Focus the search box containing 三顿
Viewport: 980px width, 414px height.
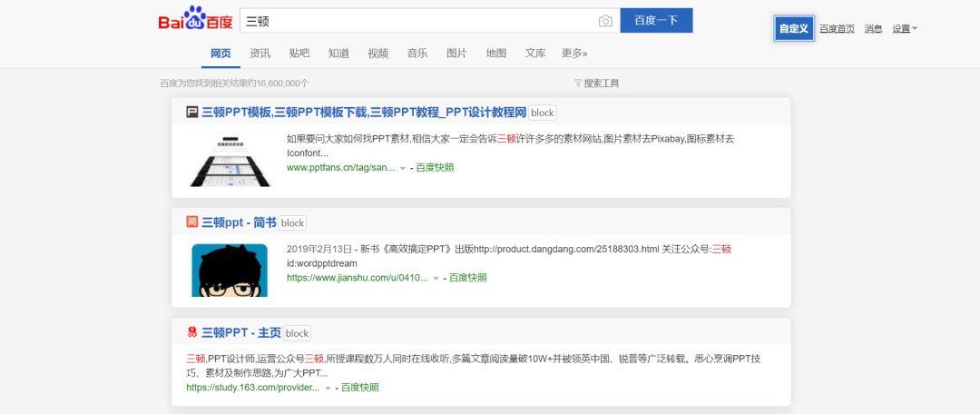[430, 21]
